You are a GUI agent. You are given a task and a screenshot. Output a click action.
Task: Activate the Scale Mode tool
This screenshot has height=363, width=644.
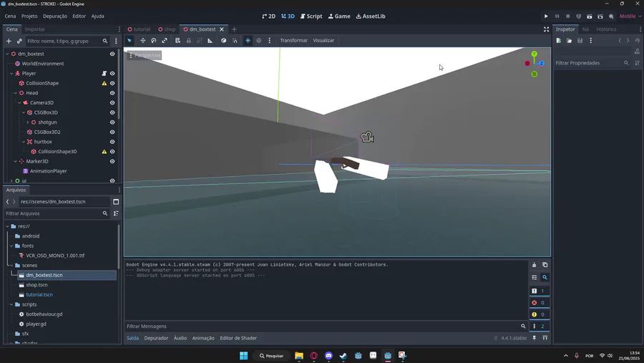pyautogui.click(x=165, y=40)
